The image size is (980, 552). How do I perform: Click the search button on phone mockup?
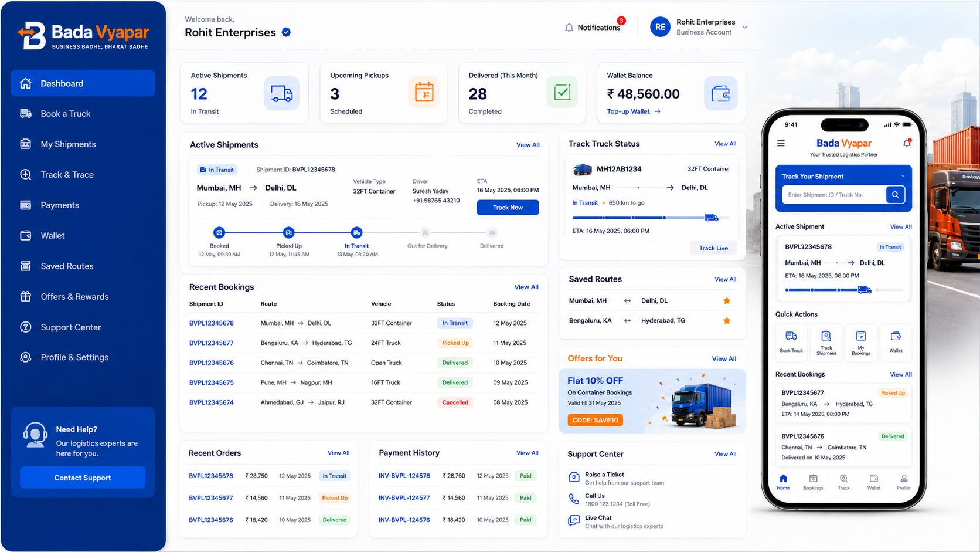point(895,195)
